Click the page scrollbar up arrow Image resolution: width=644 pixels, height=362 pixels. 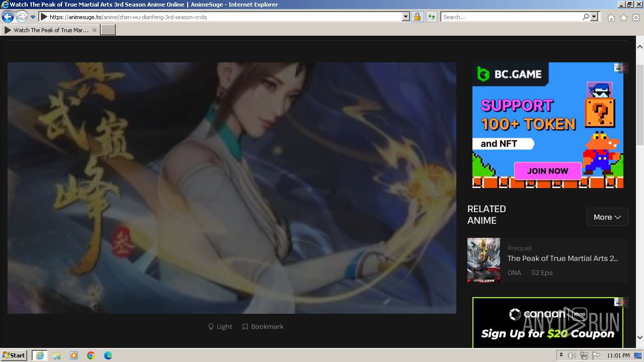640,47
